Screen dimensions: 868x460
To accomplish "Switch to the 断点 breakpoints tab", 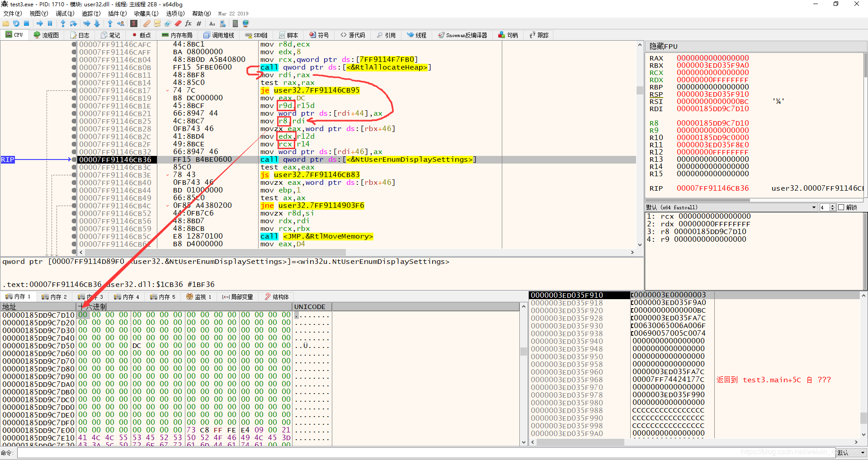I will tap(141, 35).
